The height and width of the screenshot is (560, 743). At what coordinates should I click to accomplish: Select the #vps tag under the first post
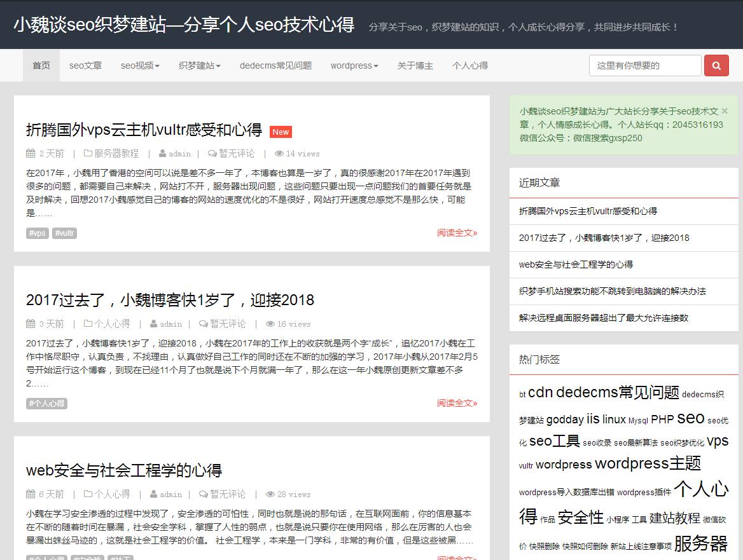(x=37, y=233)
